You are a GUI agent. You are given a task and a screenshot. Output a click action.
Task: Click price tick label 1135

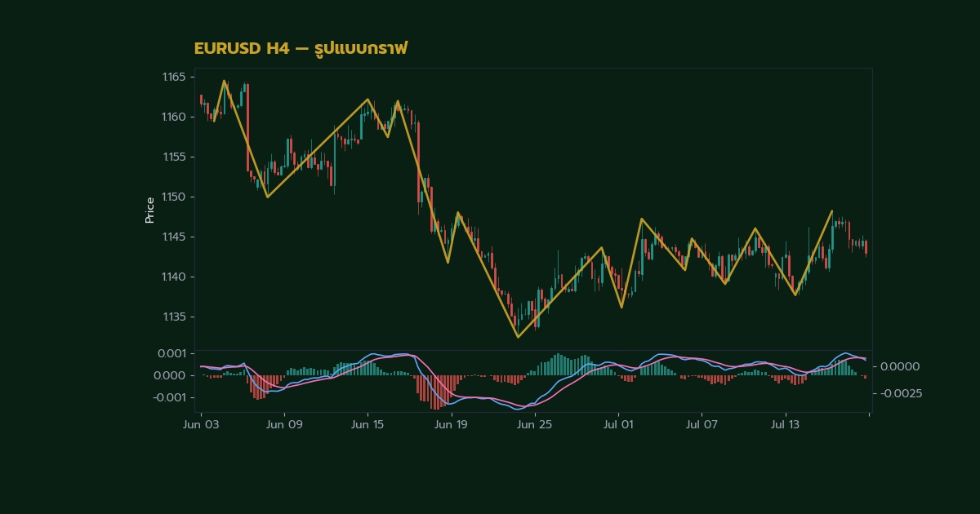[173, 317]
